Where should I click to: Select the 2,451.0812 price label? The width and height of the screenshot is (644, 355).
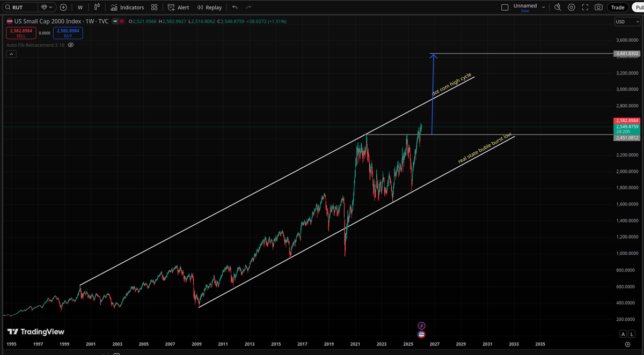click(627, 138)
